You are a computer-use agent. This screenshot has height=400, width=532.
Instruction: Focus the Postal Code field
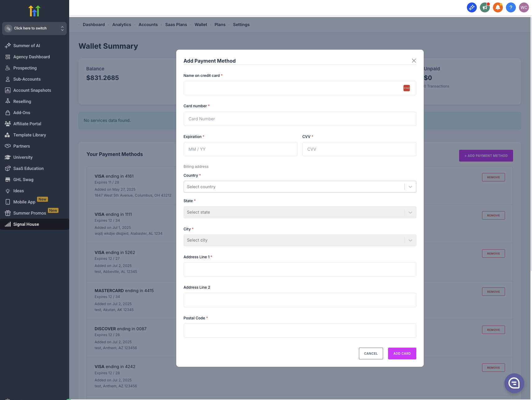click(x=300, y=331)
